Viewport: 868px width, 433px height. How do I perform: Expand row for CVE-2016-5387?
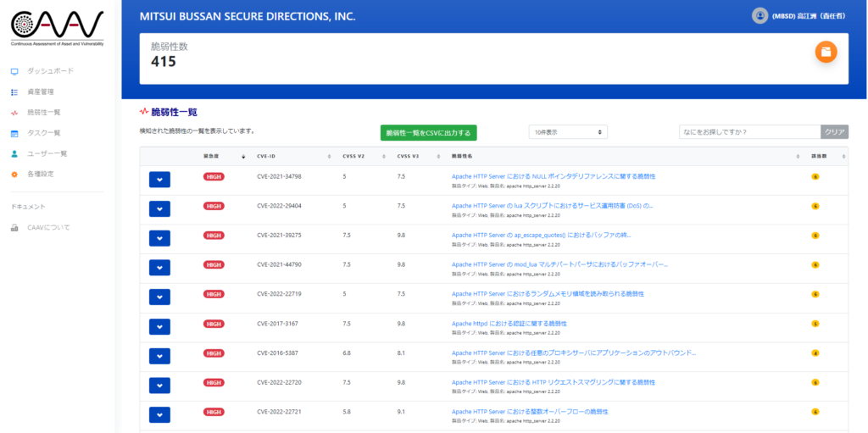(159, 356)
